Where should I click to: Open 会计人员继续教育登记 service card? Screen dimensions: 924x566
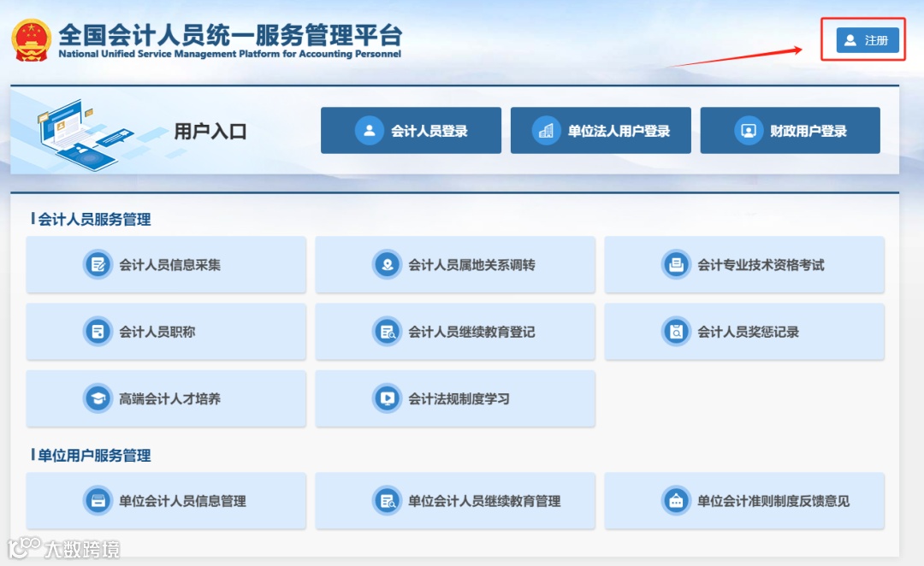point(455,332)
